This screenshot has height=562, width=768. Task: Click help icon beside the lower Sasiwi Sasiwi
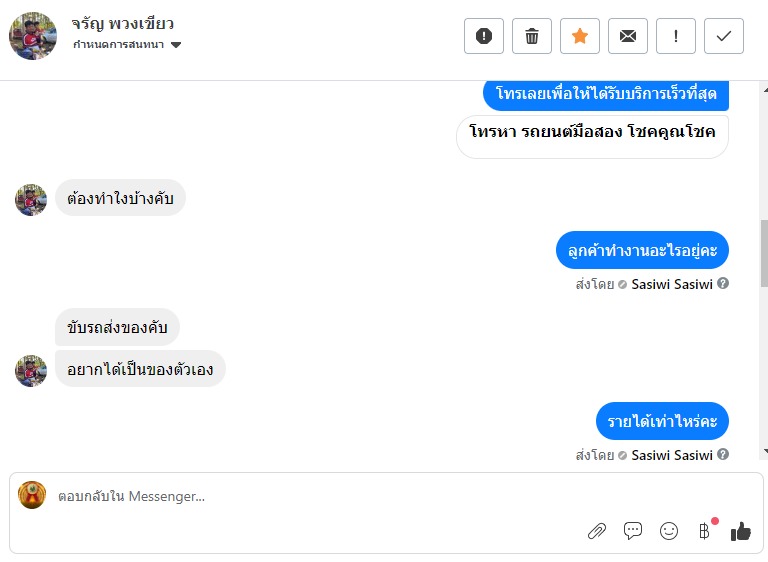coord(723,455)
